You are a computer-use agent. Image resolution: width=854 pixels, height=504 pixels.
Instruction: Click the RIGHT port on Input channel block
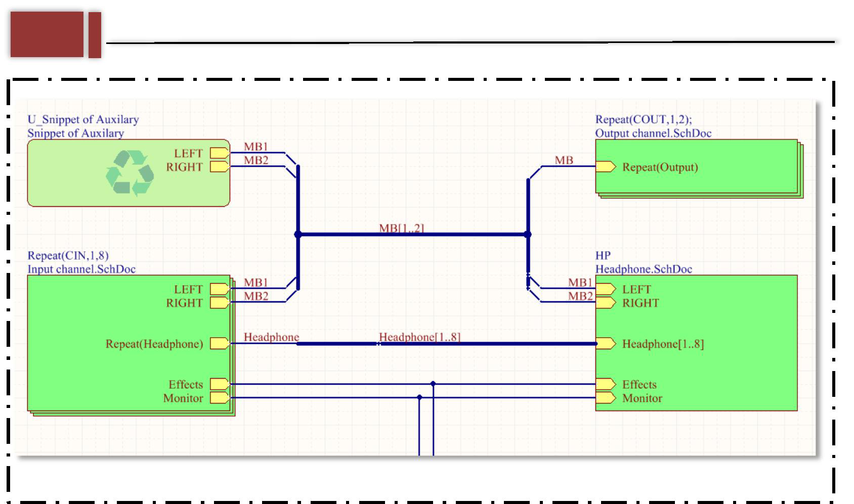(x=220, y=303)
